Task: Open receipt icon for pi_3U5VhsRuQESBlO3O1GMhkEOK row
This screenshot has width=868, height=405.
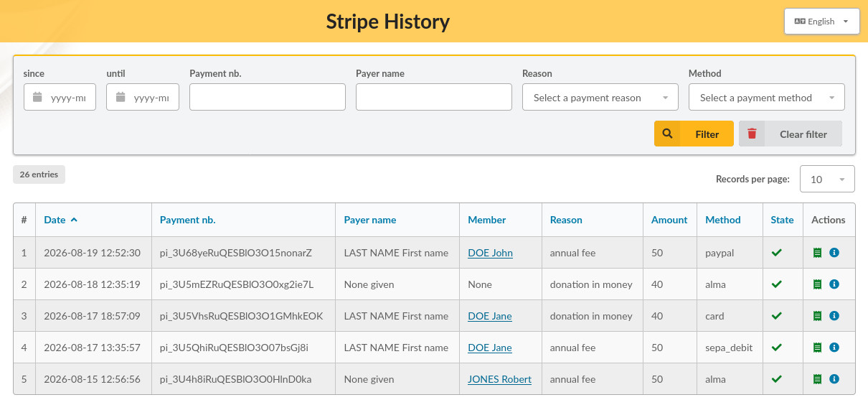Action: 817,316
